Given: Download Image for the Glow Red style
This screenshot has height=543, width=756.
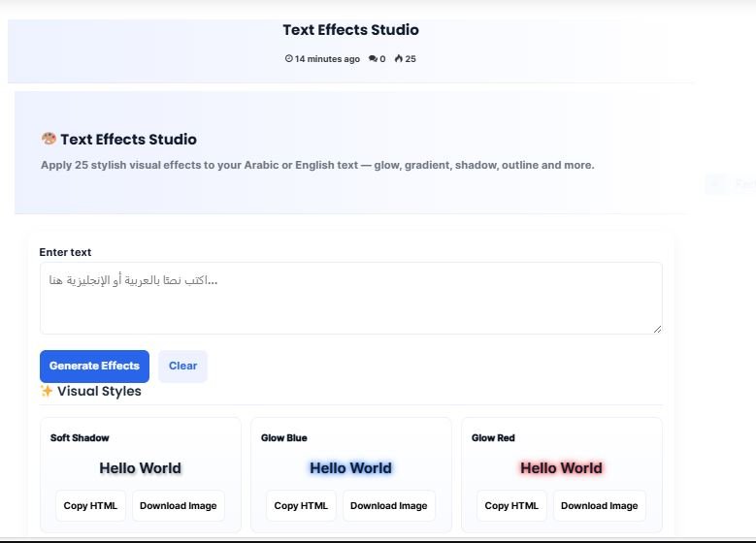Looking at the screenshot, I should pyautogui.click(x=600, y=505).
